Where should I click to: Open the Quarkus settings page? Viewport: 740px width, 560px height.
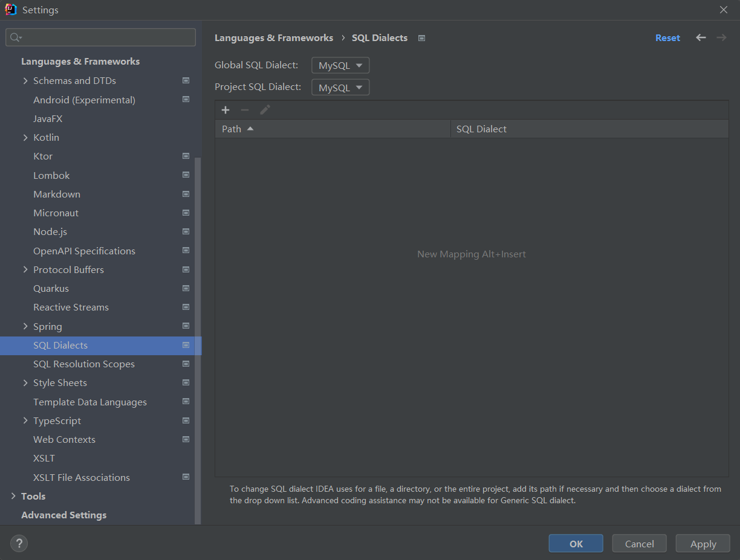click(51, 288)
